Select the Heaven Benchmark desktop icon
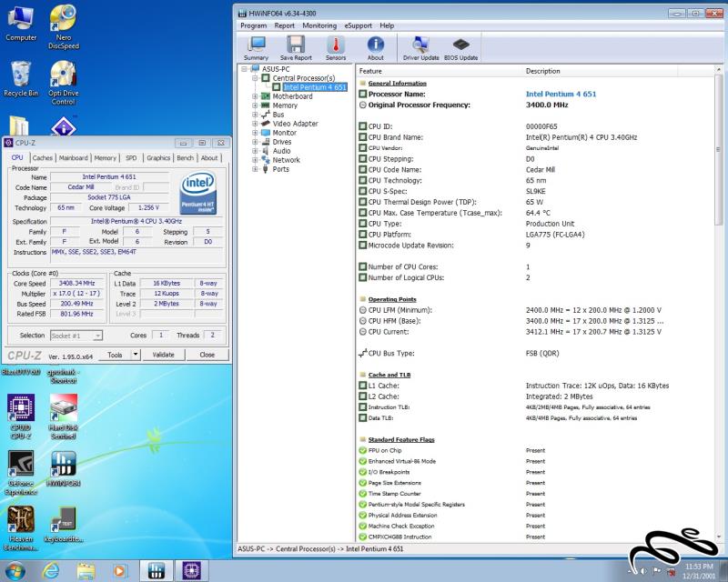 (x=21, y=528)
